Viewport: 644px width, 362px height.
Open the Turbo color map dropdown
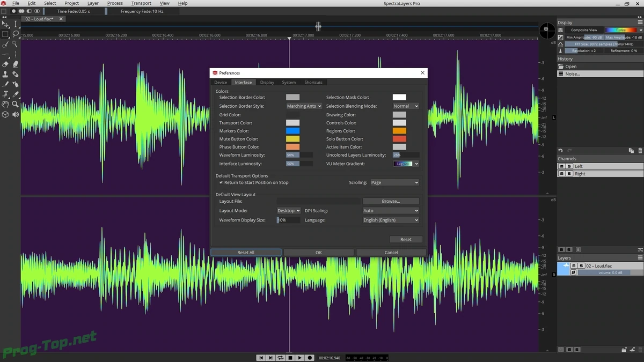tap(623, 30)
